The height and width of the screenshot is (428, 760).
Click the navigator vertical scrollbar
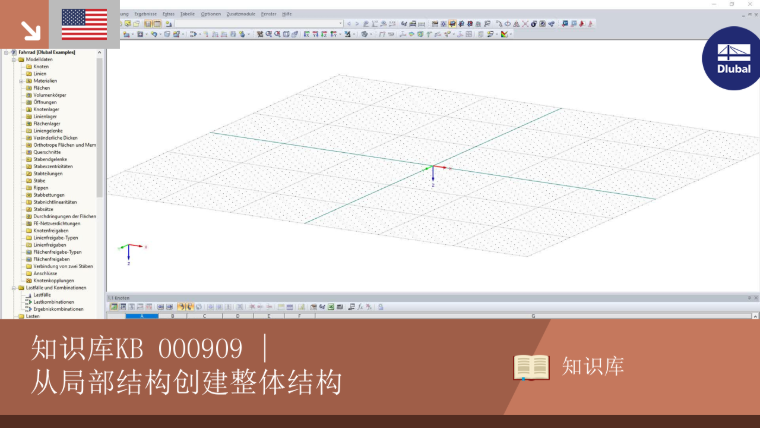click(x=100, y=127)
